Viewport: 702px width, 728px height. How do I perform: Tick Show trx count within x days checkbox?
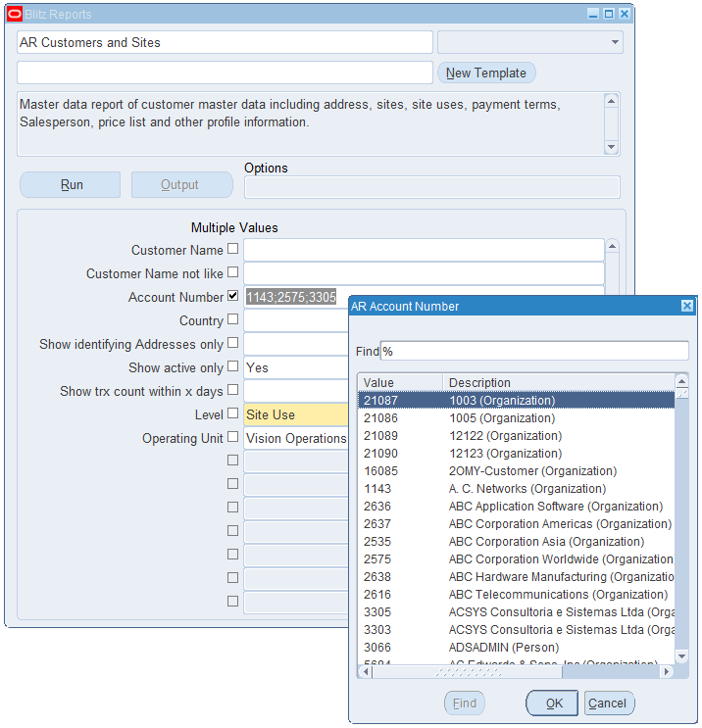pos(232,390)
